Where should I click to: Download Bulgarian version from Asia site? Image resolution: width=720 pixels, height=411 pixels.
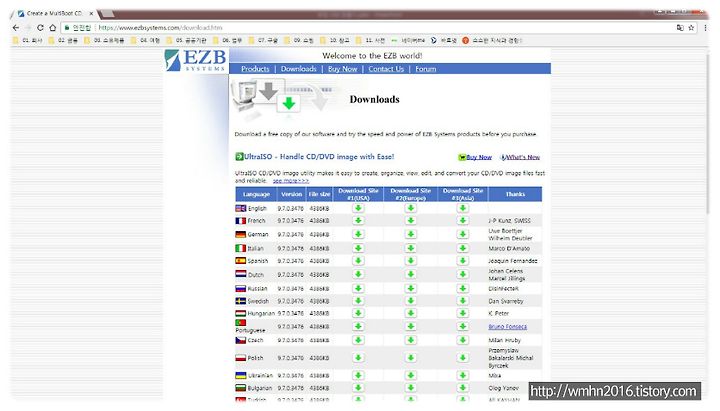[x=463, y=388]
